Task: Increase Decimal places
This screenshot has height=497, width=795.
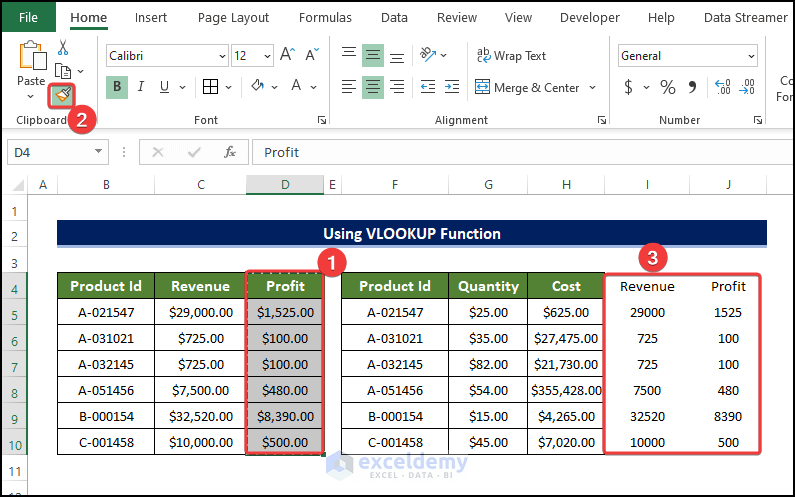Action: tap(722, 87)
